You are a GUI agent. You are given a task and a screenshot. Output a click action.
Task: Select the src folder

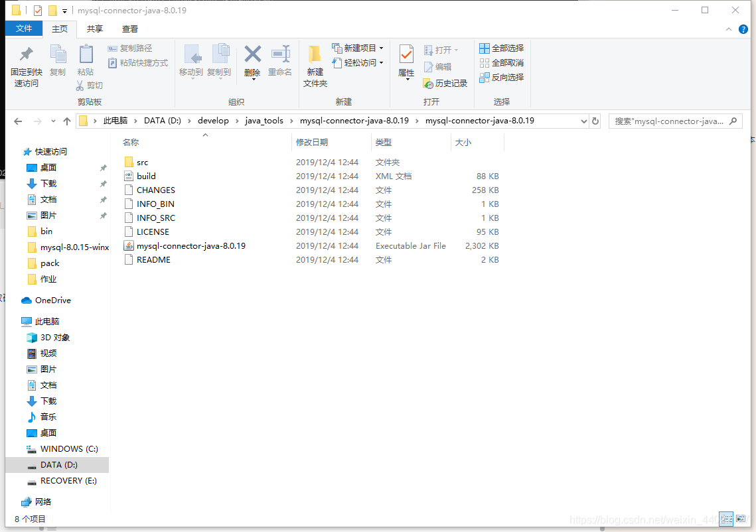142,163
